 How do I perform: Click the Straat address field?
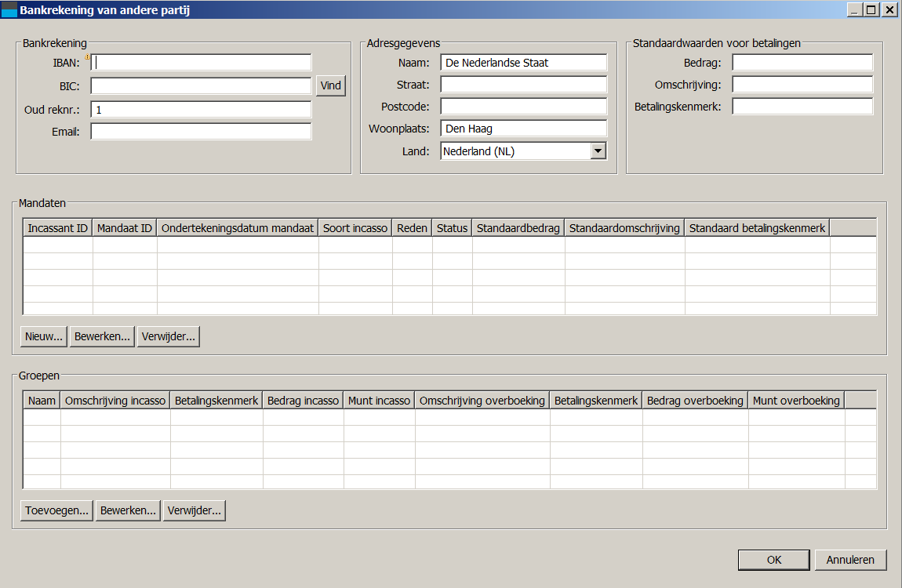point(523,85)
